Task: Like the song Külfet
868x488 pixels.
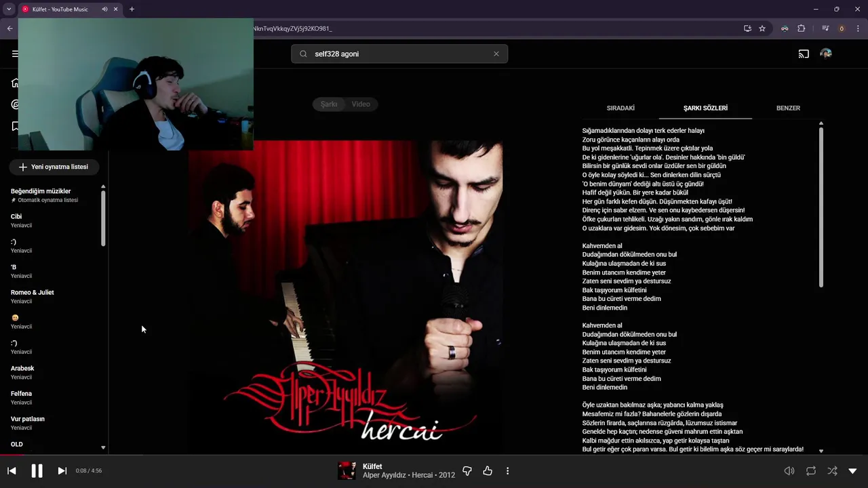Action: click(488, 471)
